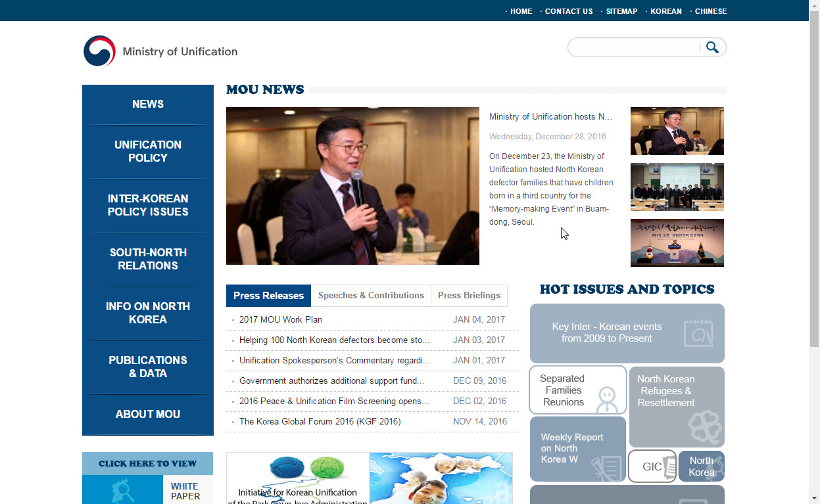820x504 pixels.
Task: Switch to Speeches & Contributions tab
Action: point(371,296)
